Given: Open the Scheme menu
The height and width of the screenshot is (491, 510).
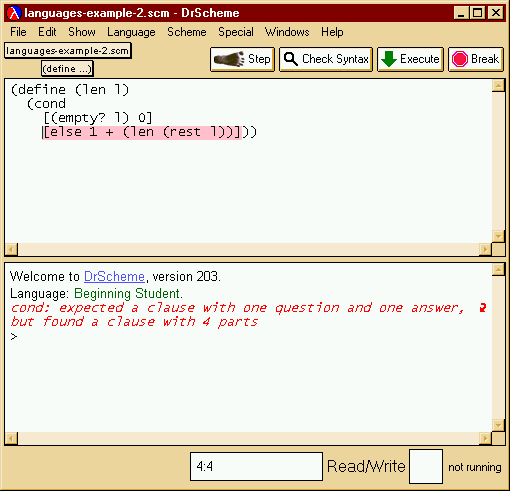Looking at the screenshot, I should point(187,32).
